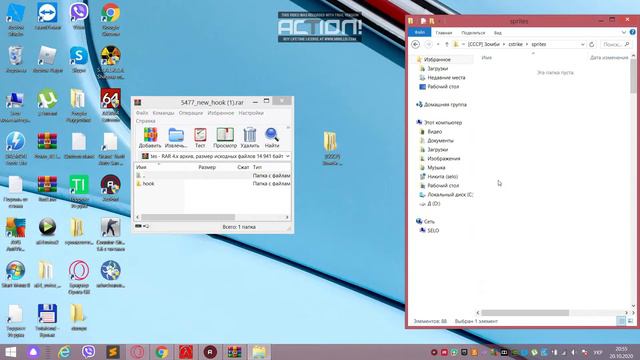Click the cstrike breadcrumb in address bar
Viewport: 640px width, 360px height.
click(516, 44)
